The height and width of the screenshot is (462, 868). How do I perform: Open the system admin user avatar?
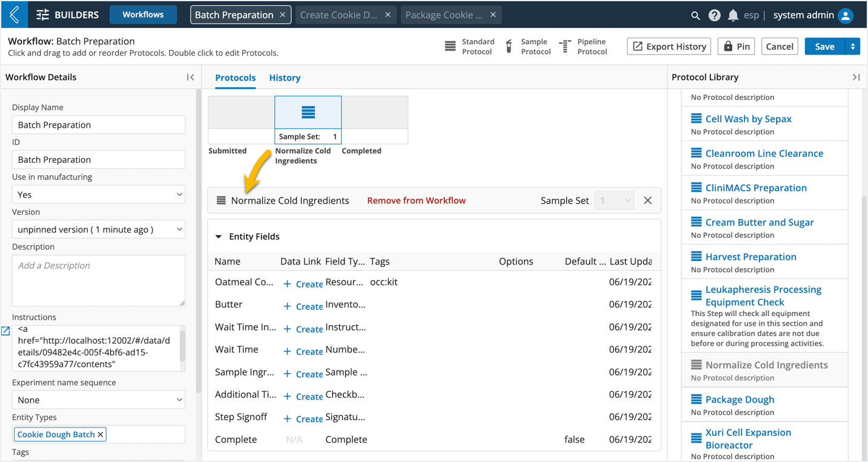click(x=846, y=16)
